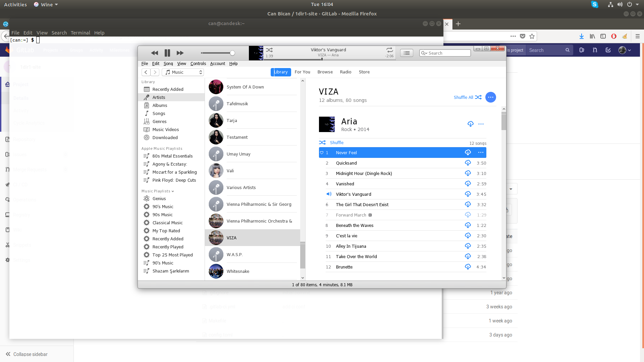Click the download icon next to Vanished
The image size is (644, 362).
tap(468, 183)
